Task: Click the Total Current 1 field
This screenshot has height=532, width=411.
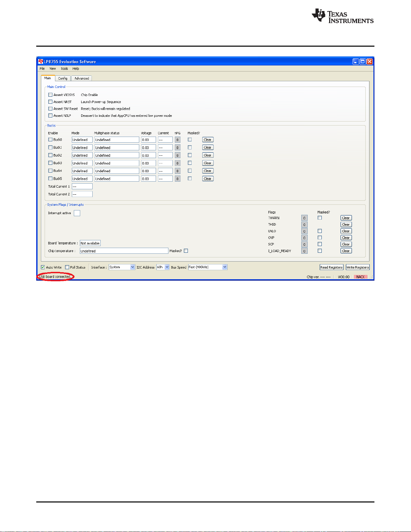Action: click(82, 186)
